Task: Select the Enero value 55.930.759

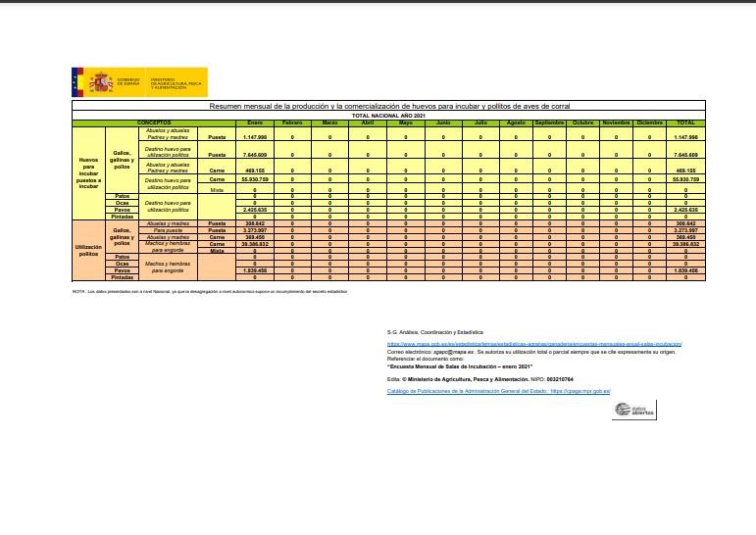Action: point(254,180)
